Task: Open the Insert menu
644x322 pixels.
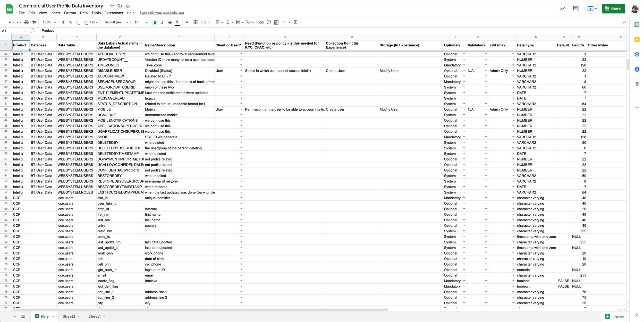Action: tap(55, 13)
